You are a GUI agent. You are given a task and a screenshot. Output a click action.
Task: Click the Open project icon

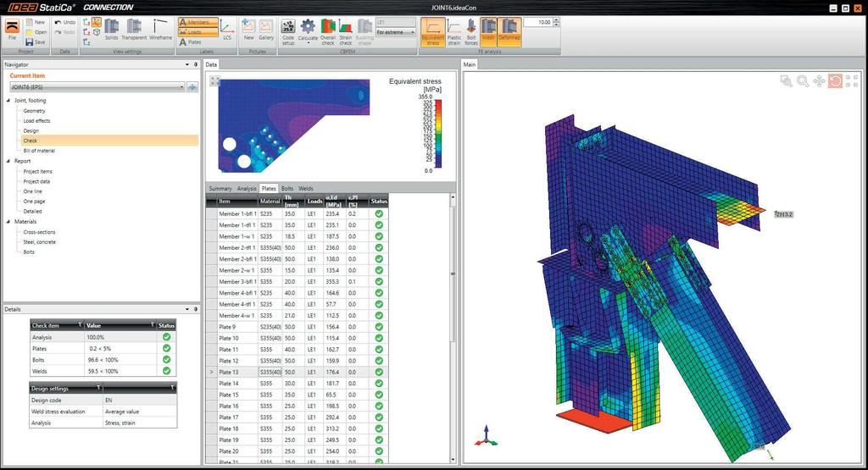tap(30, 32)
